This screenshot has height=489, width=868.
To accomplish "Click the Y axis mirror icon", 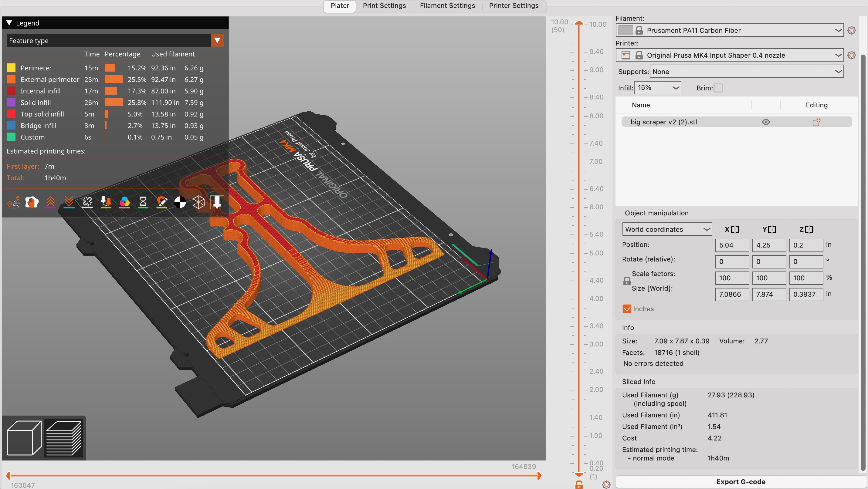I will [772, 229].
